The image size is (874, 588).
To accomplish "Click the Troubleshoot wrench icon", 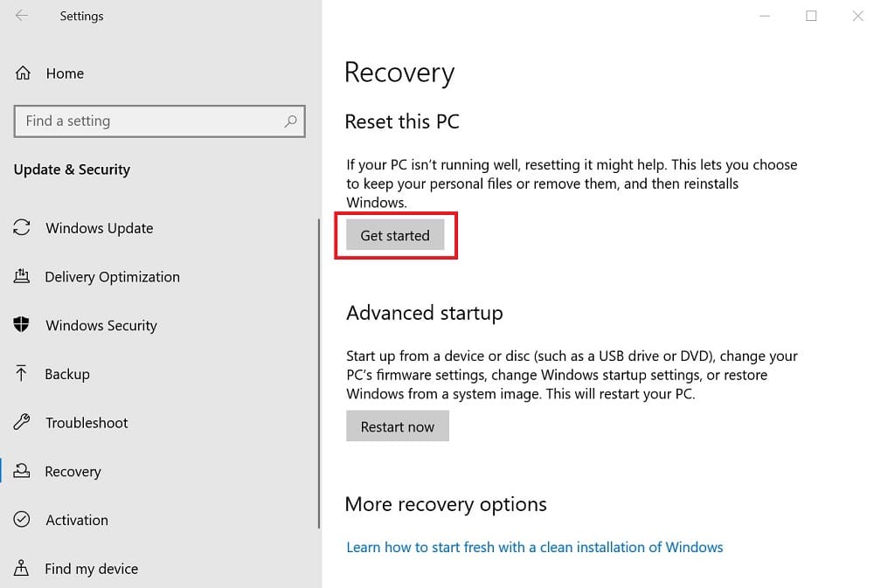I will pyautogui.click(x=22, y=422).
